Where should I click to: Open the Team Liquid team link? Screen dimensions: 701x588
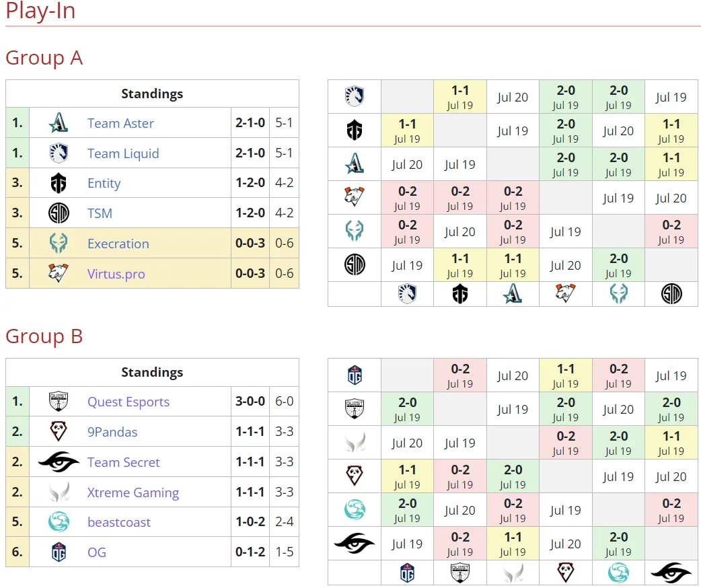click(x=123, y=153)
